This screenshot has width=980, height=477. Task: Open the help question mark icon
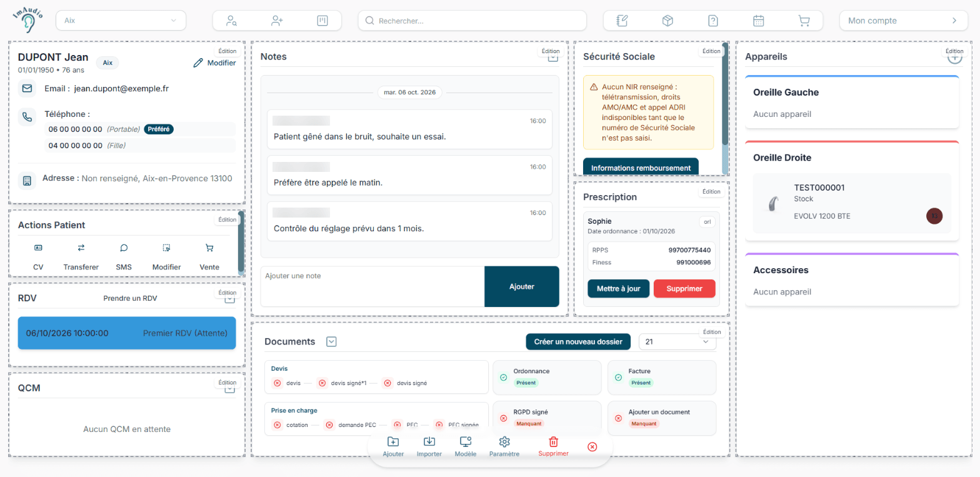(x=713, y=21)
